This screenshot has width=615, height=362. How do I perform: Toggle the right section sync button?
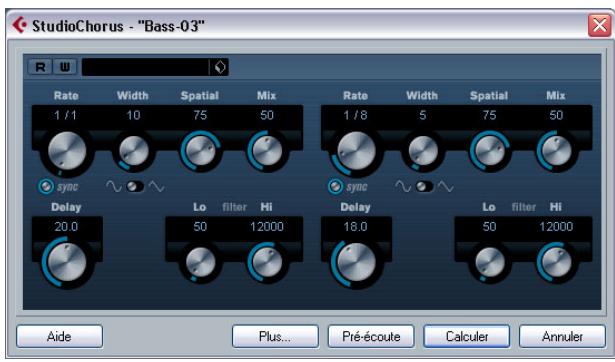pyautogui.click(x=335, y=187)
